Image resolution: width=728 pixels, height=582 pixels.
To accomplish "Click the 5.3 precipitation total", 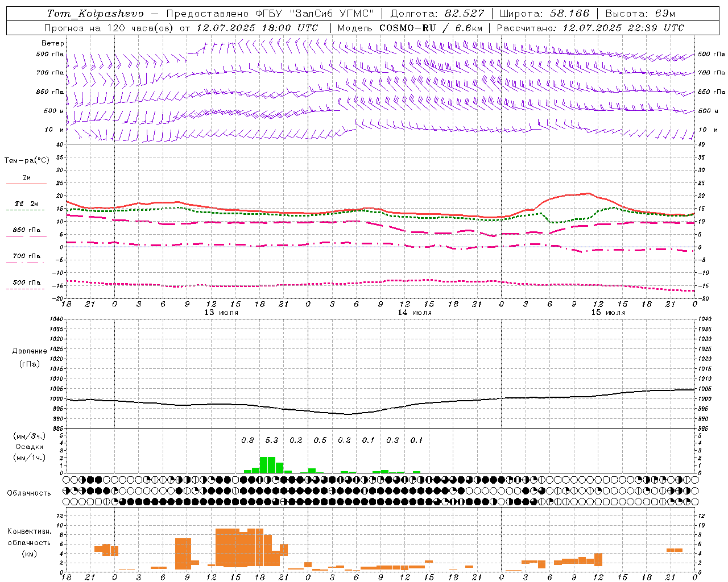I will pyautogui.click(x=272, y=440).
